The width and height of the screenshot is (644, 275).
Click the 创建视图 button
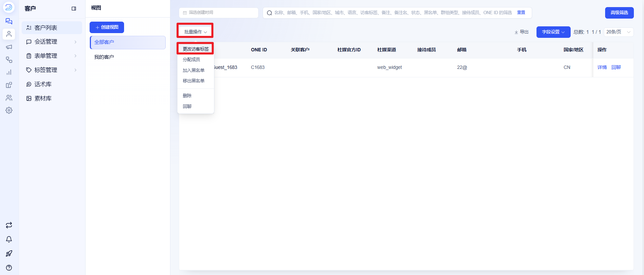pyautogui.click(x=107, y=27)
